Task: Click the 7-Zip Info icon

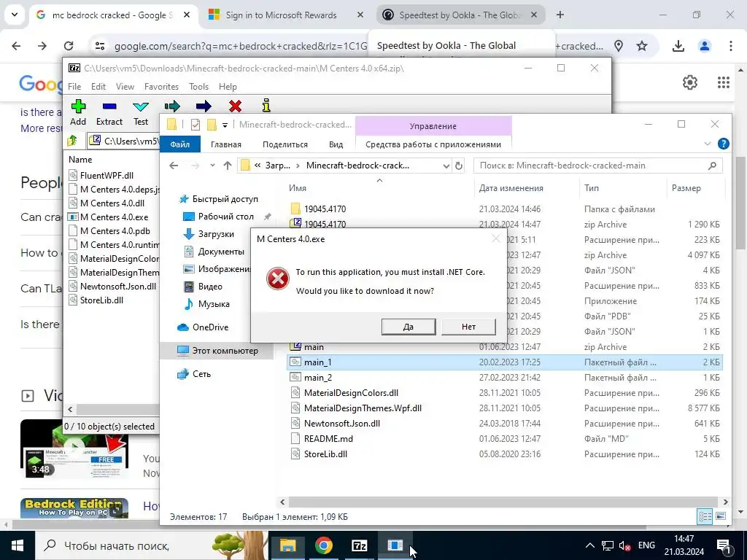Action: click(266, 105)
